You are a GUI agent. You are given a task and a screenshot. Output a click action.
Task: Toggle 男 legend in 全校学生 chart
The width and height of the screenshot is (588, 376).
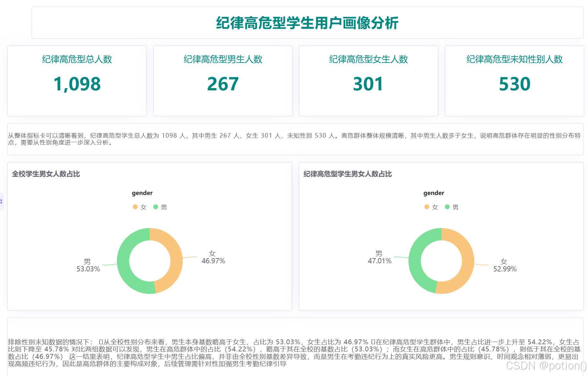[160, 207]
